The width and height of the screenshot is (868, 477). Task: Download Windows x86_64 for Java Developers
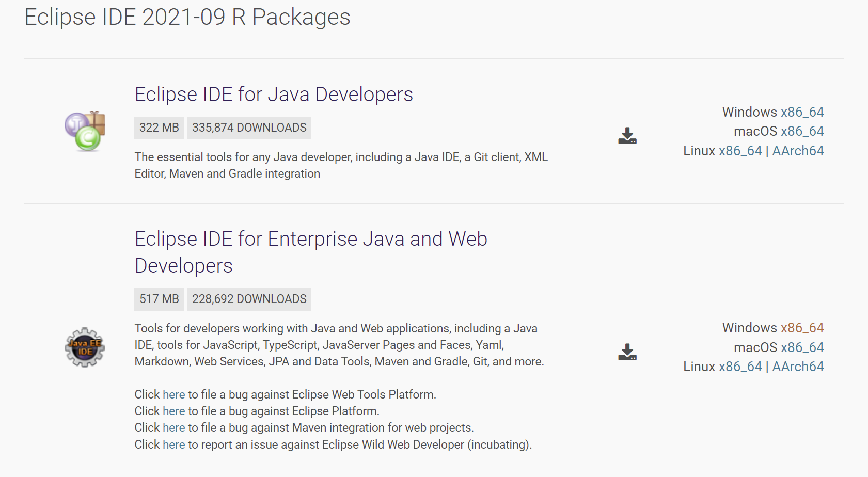click(802, 112)
